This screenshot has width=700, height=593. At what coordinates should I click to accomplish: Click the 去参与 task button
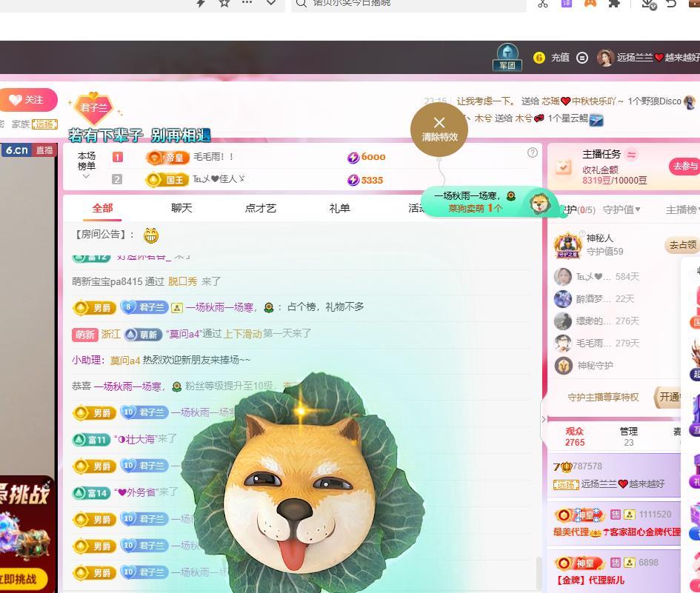click(684, 167)
